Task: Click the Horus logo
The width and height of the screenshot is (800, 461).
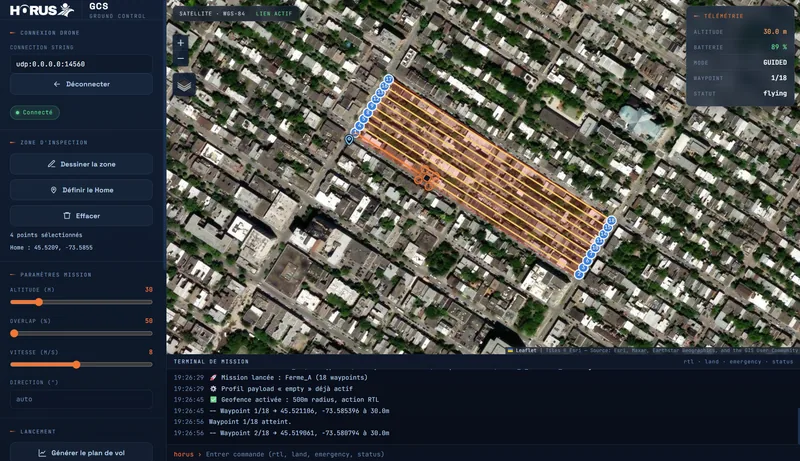Action: click(x=42, y=10)
